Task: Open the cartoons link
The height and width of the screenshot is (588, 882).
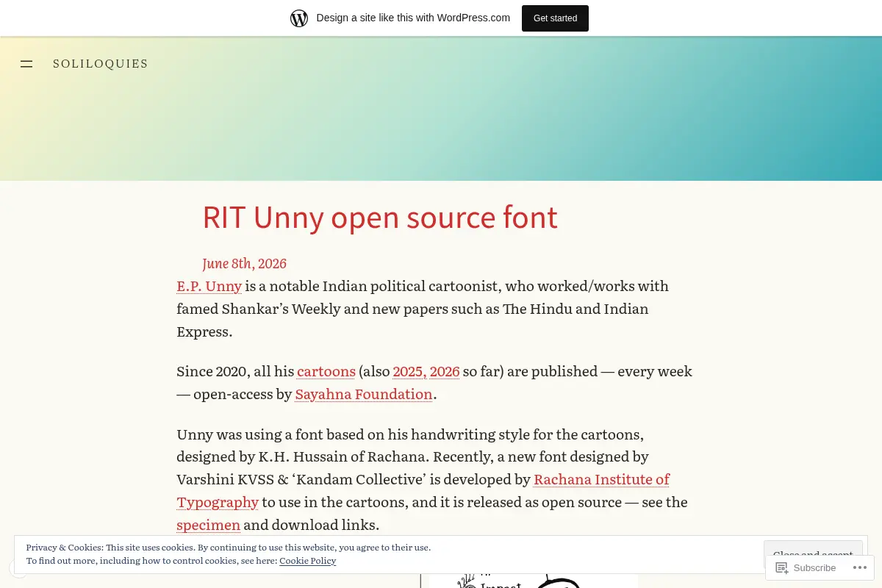Action: [326, 371]
